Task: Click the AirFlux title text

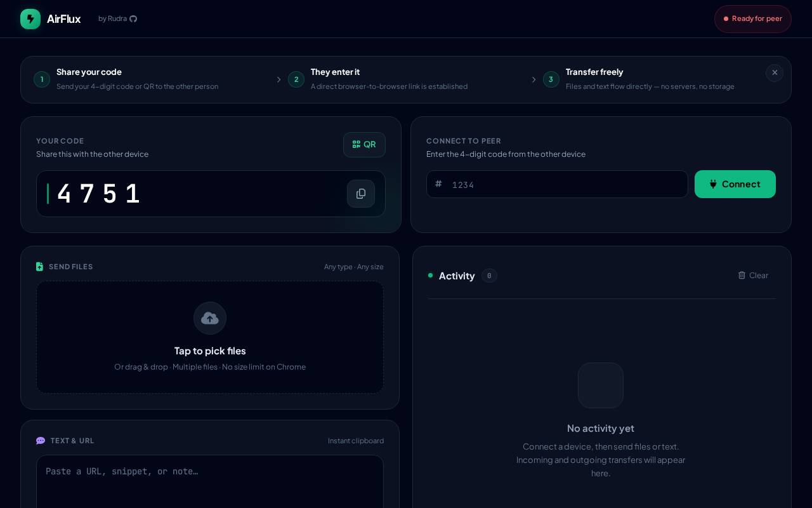Action: pos(63,19)
